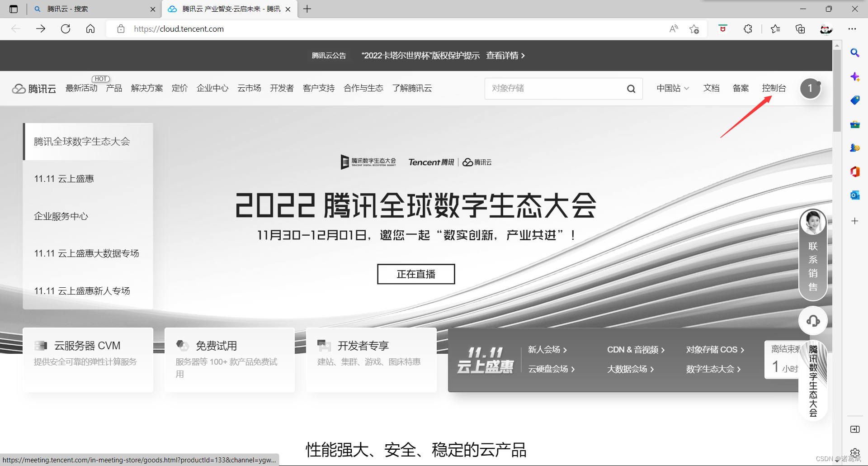This screenshot has height=466, width=868.
Task: Open tab actions menu icon at top-left
Action: (x=14, y=9)
